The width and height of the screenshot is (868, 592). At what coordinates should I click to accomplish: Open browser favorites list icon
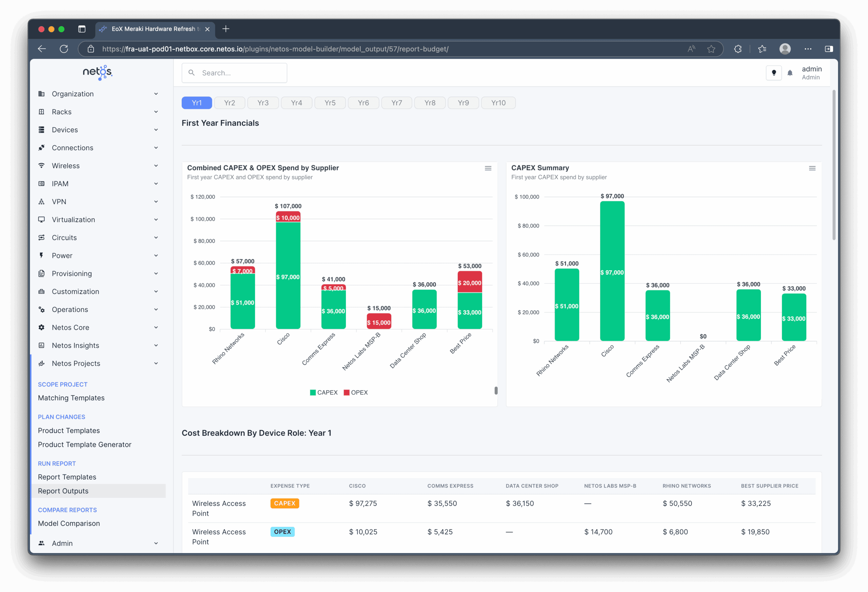point(762,49)
